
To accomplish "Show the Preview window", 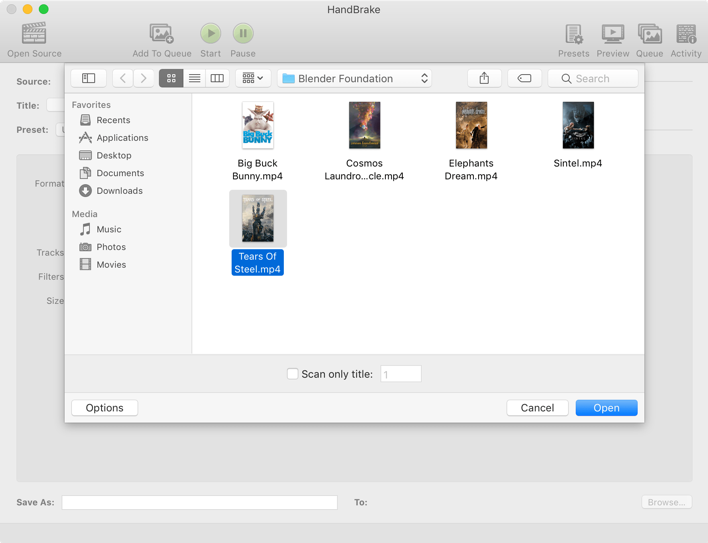I will [x=612, y=34].
